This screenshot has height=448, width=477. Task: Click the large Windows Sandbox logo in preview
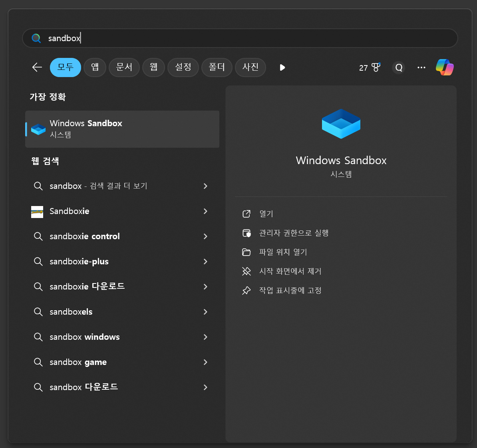click(341, 124)
